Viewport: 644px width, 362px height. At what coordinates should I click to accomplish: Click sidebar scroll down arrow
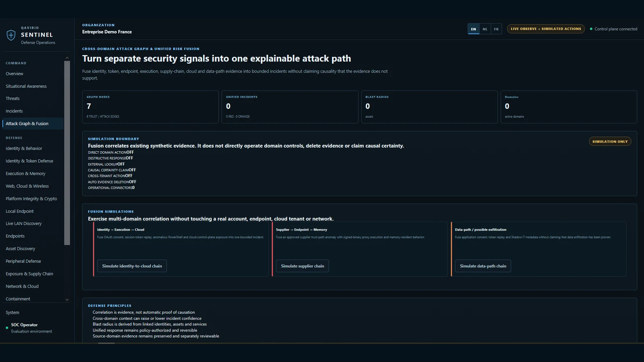click(x=67, y=300)
